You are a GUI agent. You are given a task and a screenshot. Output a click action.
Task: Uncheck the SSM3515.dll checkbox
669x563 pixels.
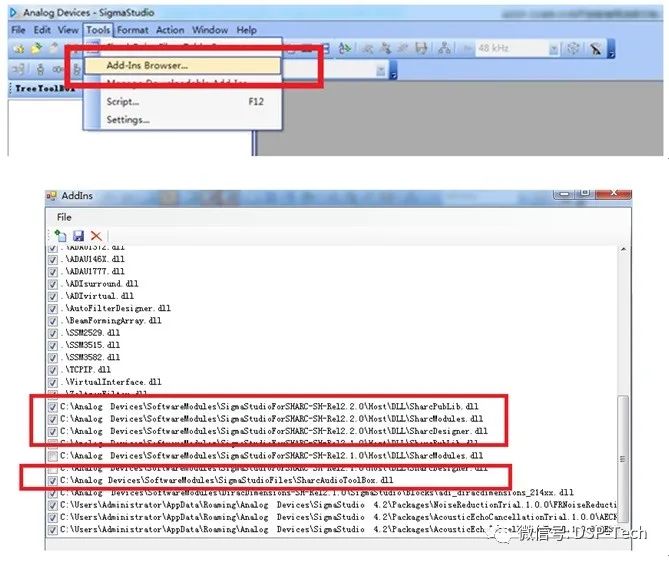(x=53, y=346)
